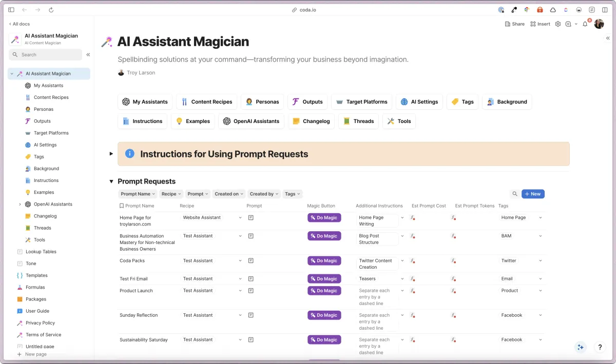Open Changelog page in the sidebar
616x364 pixels.
point(45,216)
